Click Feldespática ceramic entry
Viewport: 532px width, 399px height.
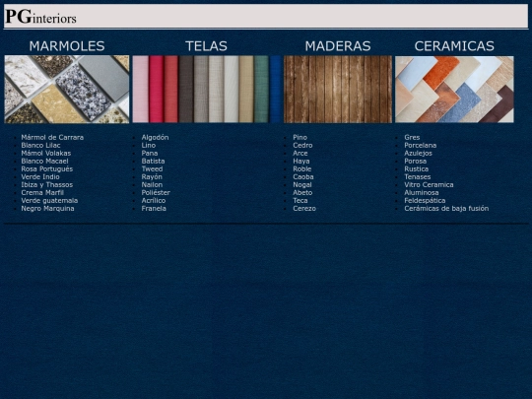425,201
